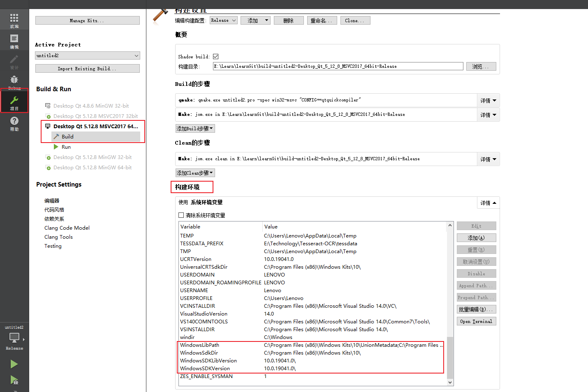Click the environment table scroll down arrow
This screenshot has width=588, height=392.
click(450, 383)
